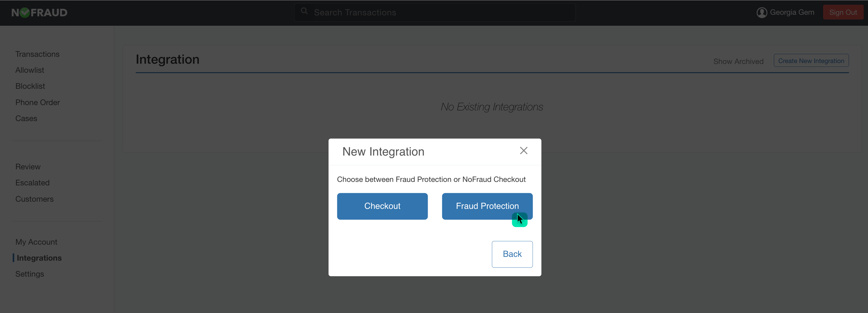Open the Georgia Gem profile avatar
868x313 pixels.
[x=762, y=12]
